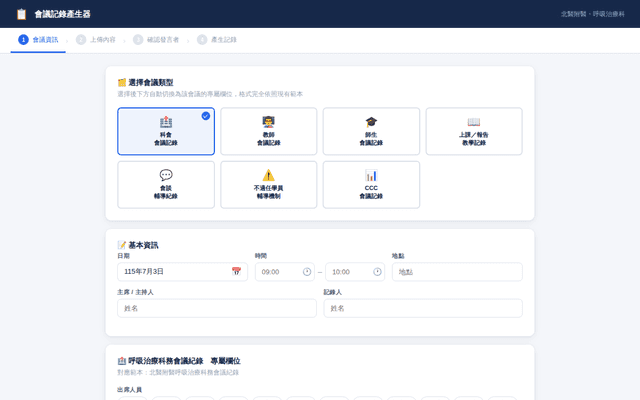This screenshot has width=640, height=400.
Task: Click the step number 3 circle
Action: [138, 40]
